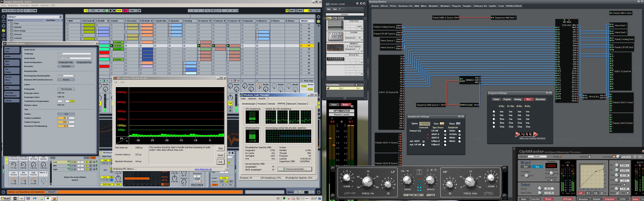Open the quantization 1 Bar dropdown

(133, 11)
